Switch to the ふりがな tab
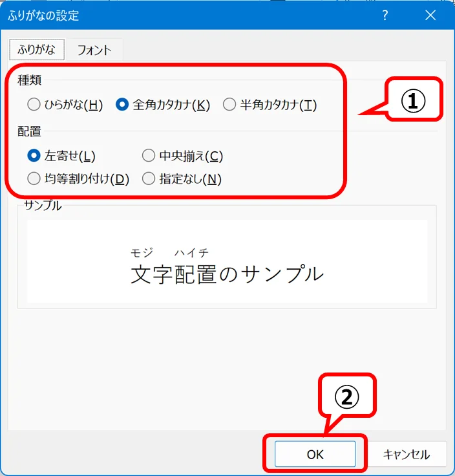 tap(37, 49)
